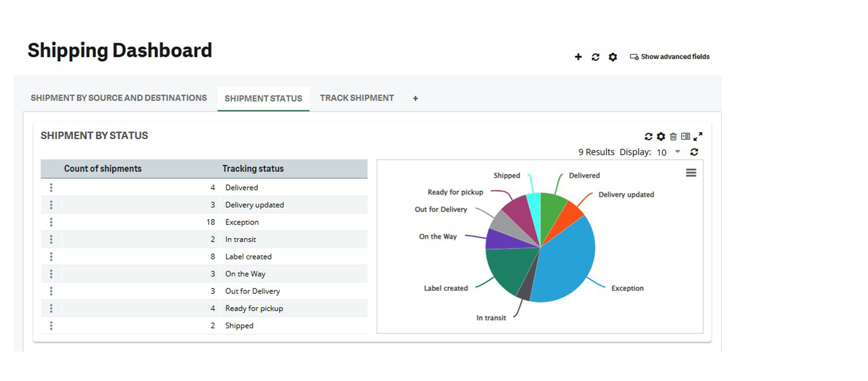Open Shipment by Status widget settings gear
This screenshot has width=868, height=381.
coord(660,136)
